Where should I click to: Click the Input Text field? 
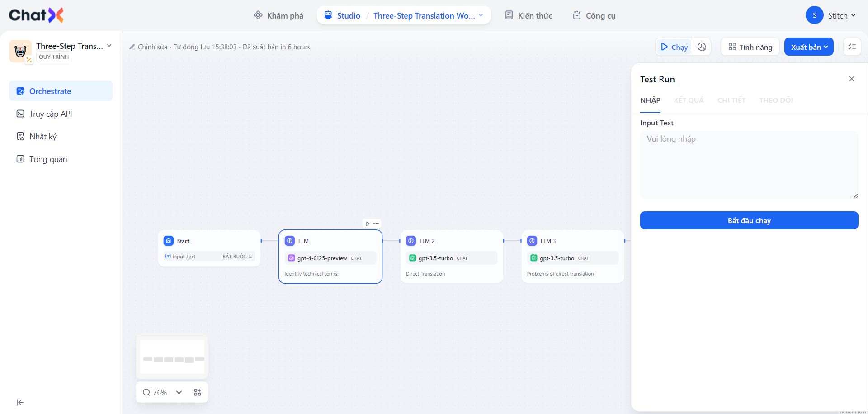pos(749,165)
